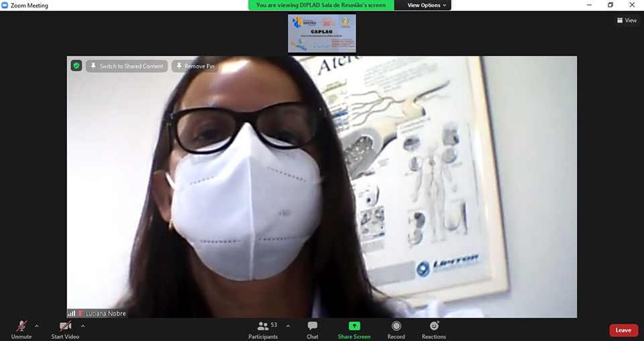
Task: Open the View layout menu
Action: click(627, 21)
